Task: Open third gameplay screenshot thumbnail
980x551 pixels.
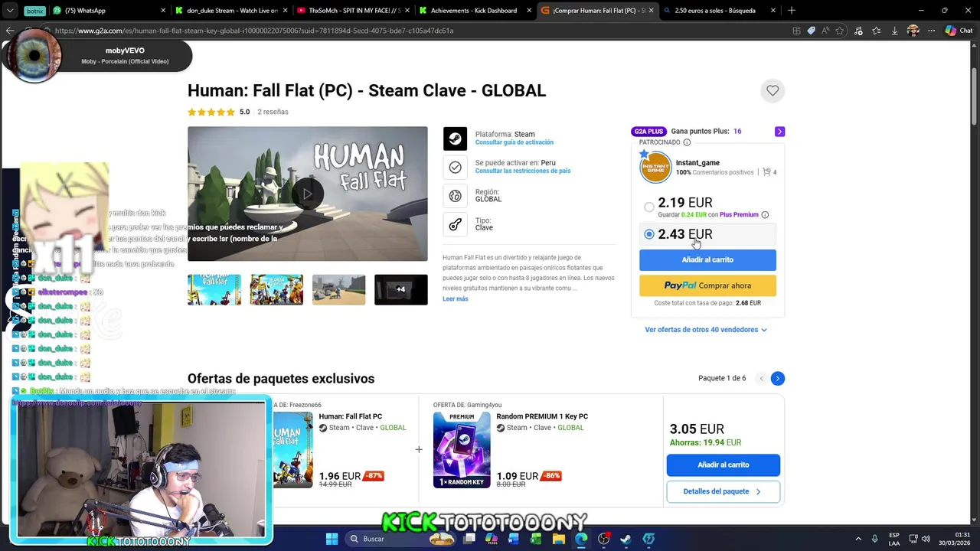Action: coord(338,290)
